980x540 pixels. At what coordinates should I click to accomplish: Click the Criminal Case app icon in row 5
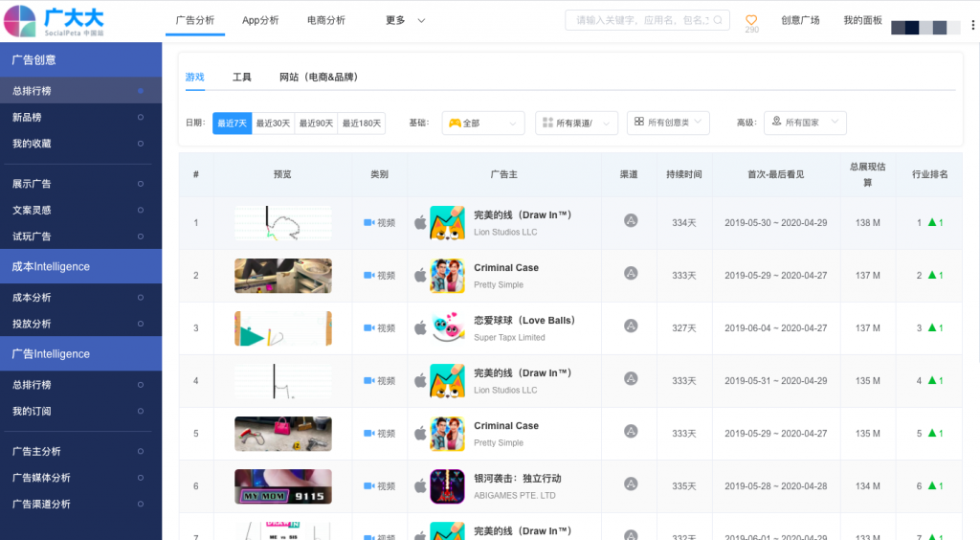point(448,434)
